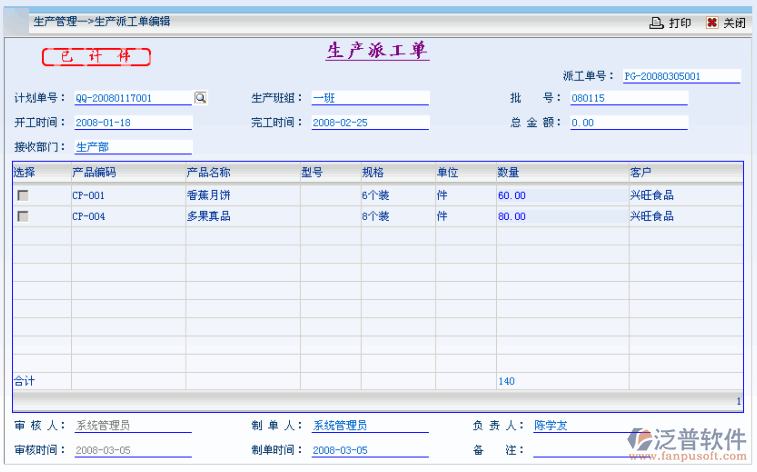Select the 派工单号 input field

[680, 76]
